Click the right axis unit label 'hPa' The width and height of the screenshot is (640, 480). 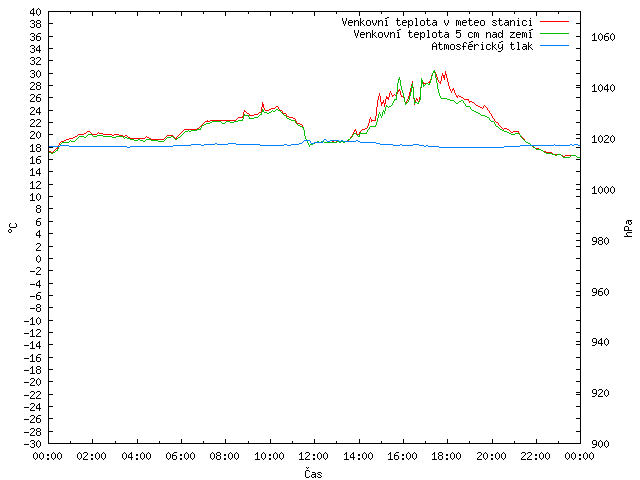pyautogui.click(x=628, y=228)
